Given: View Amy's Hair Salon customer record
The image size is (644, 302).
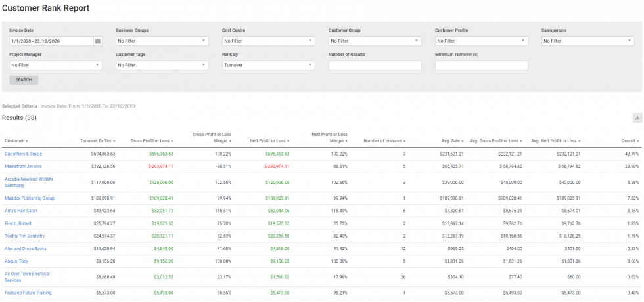Looking at the screenshot, I should (21, 210).
